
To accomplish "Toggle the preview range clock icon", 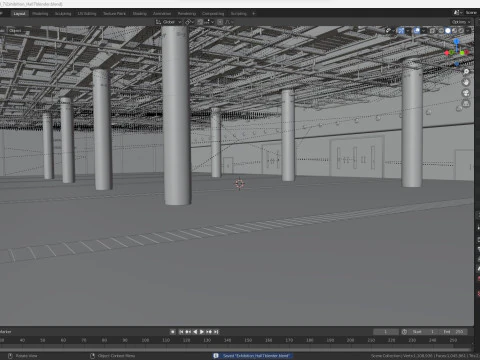I will tap(404, 332).
